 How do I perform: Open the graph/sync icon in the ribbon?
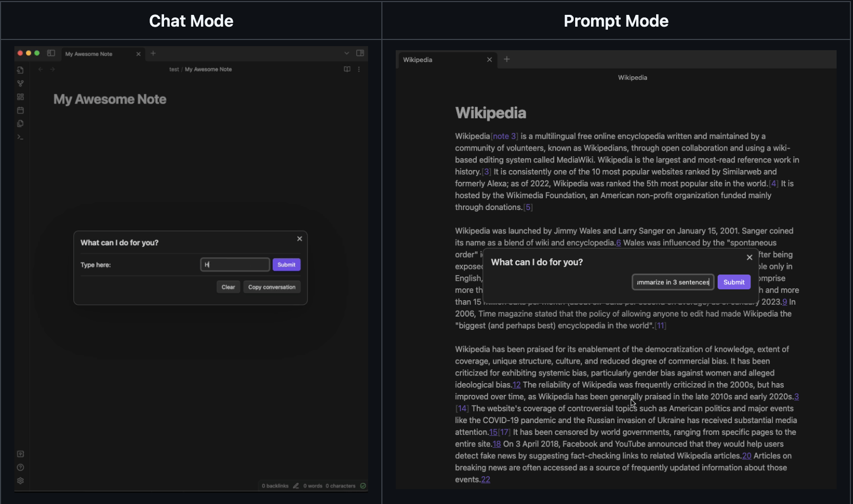tap(21, 83)
